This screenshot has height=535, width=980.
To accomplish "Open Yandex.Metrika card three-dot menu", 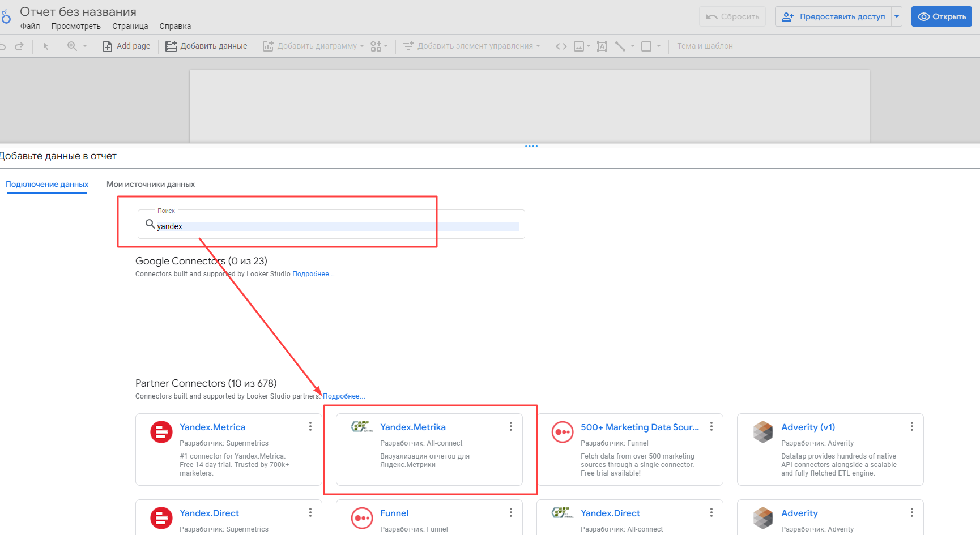I will pos(511,426).
